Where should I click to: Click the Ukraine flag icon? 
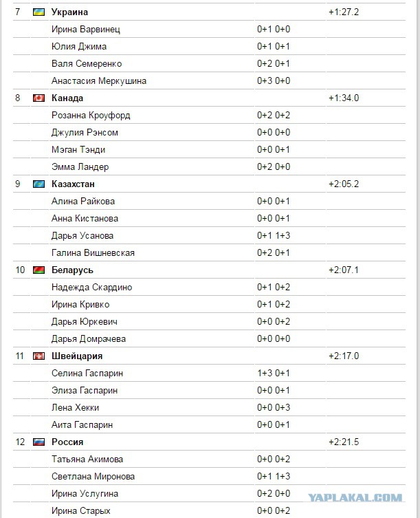(38, 12)
